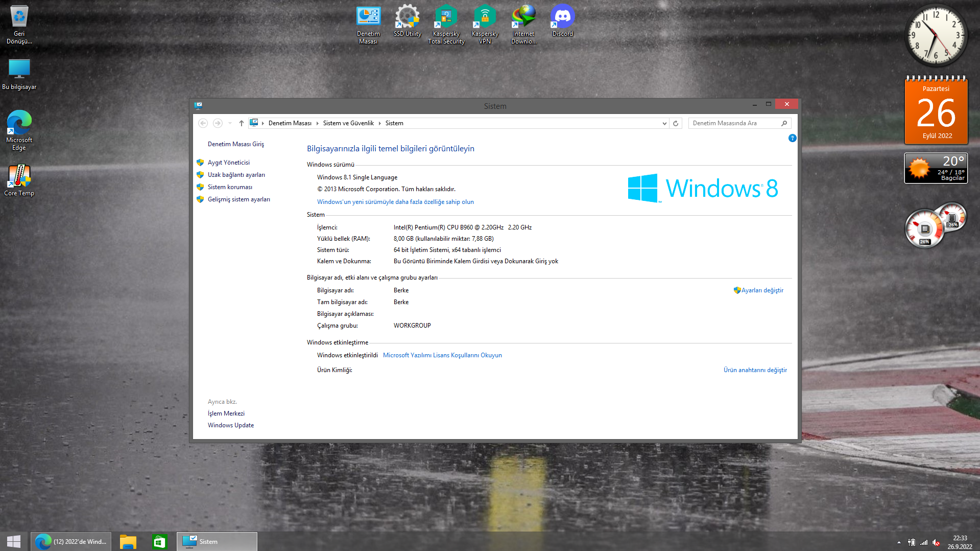
Task: Open Kaspersky Total Security shortcut
Action: click(446, 25)
